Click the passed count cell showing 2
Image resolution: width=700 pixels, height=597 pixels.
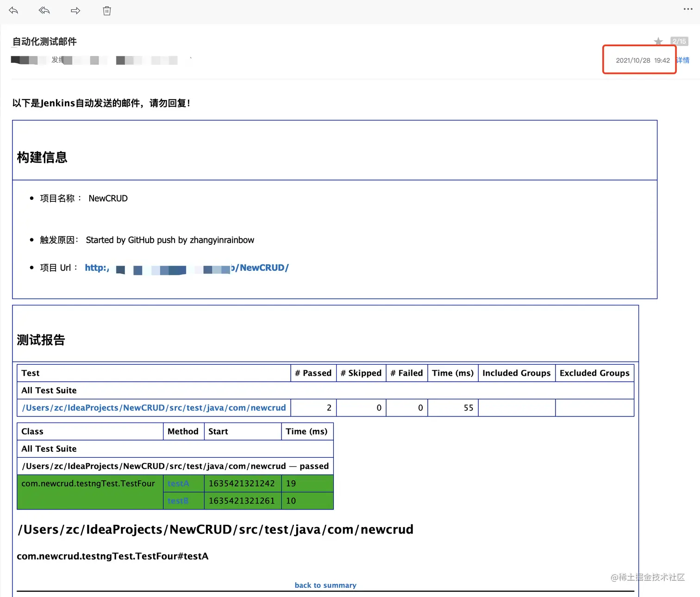click(x=313, y=408)
